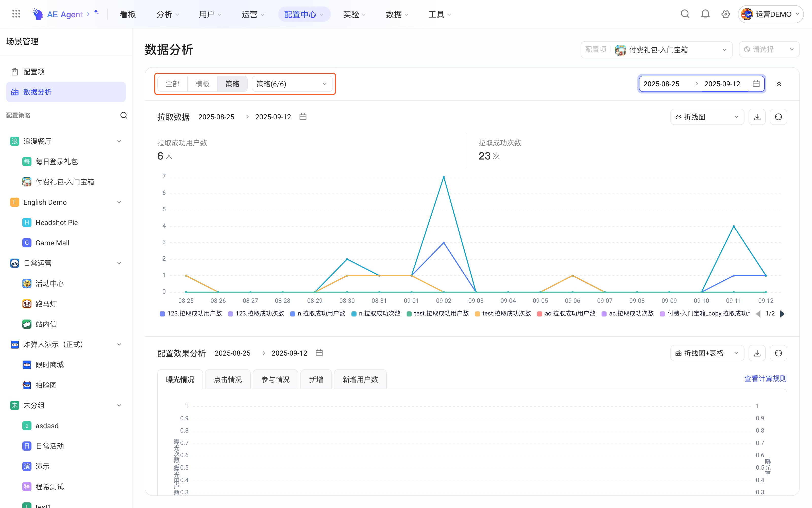812x508 pixels.
Task: Open the 配置中心 menu
Action: (304, 14)
